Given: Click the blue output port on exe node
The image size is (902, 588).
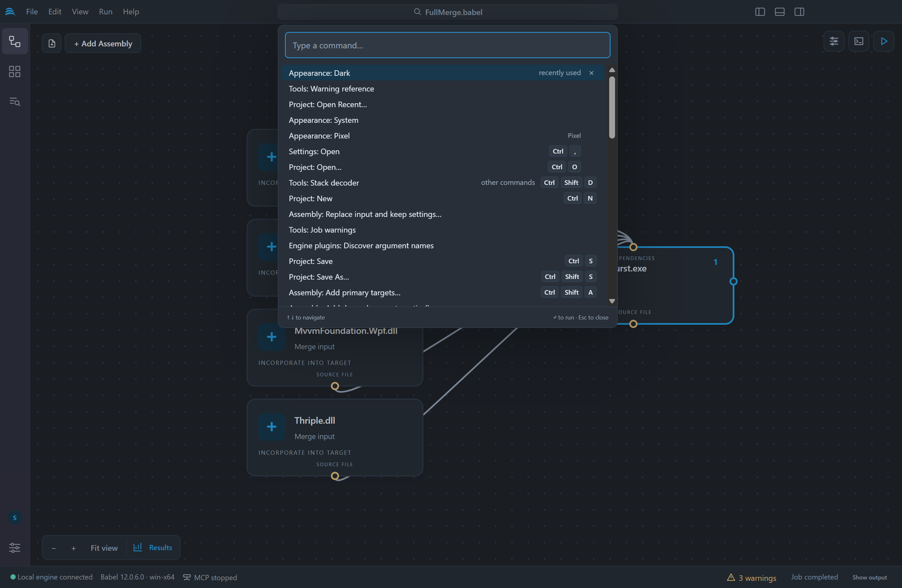Looking at the screenshot, I should (x=733, y=282).
